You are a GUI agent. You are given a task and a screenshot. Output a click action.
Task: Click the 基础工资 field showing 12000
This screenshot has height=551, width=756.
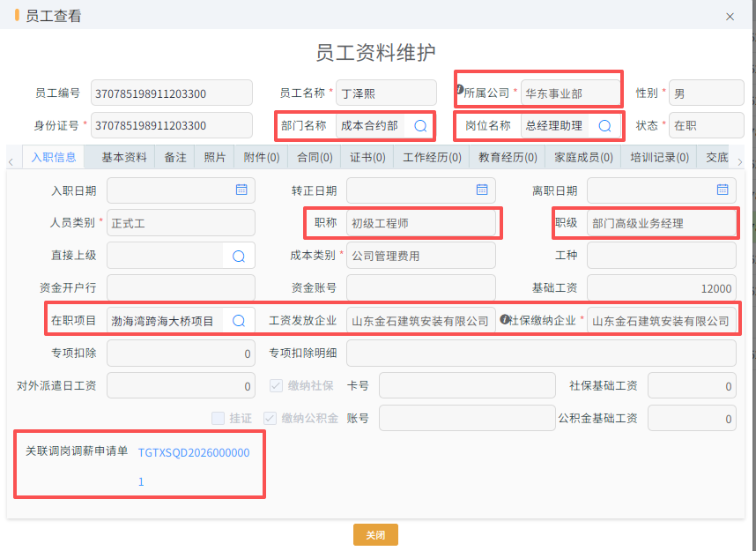tap(662, 288)
